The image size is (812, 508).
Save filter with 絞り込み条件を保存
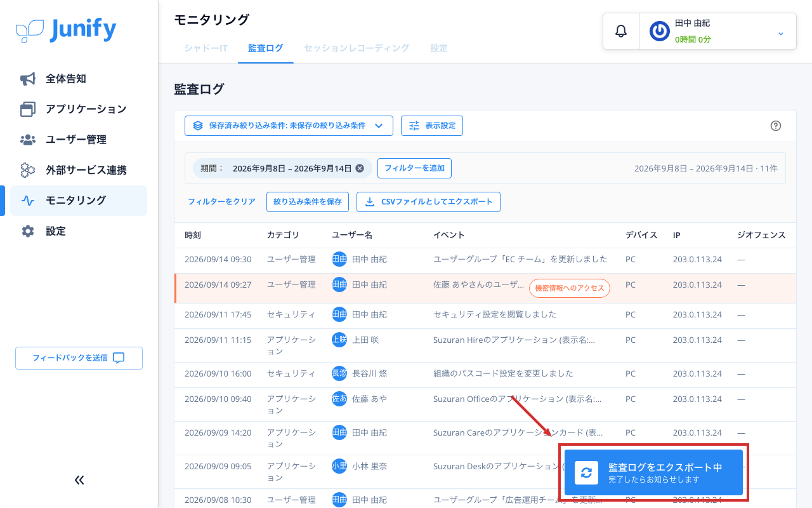click(308, 202)
